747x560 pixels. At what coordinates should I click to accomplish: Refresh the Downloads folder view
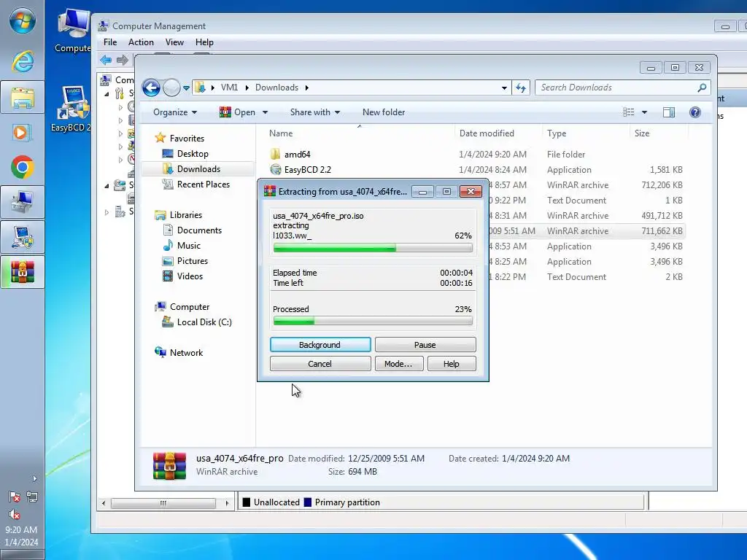(521, 87)
